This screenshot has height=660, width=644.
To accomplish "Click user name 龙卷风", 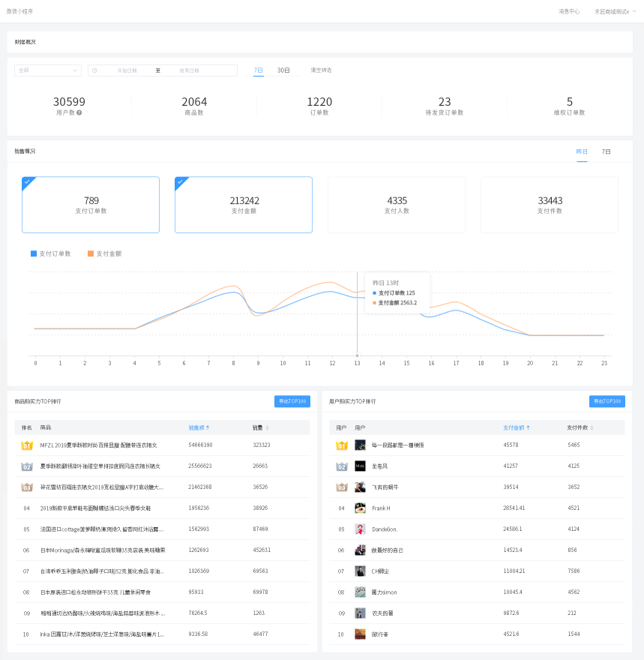I will click(x=380, y=466).
